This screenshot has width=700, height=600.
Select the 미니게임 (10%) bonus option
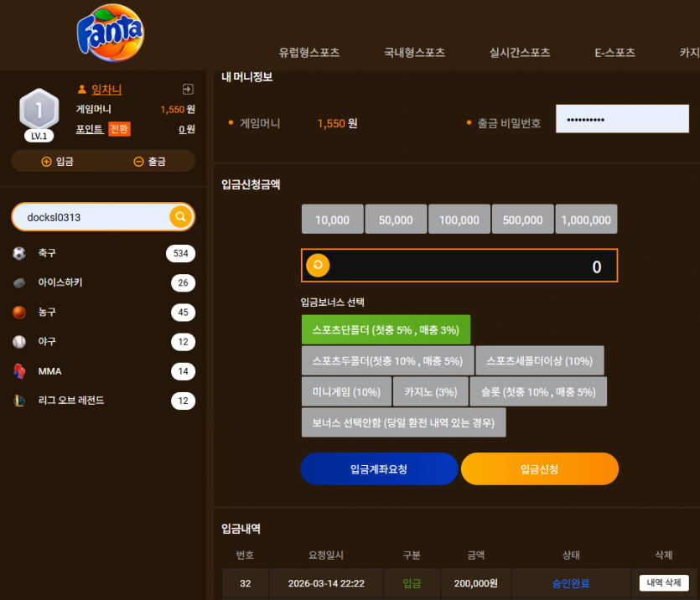[x=346, y=391]
